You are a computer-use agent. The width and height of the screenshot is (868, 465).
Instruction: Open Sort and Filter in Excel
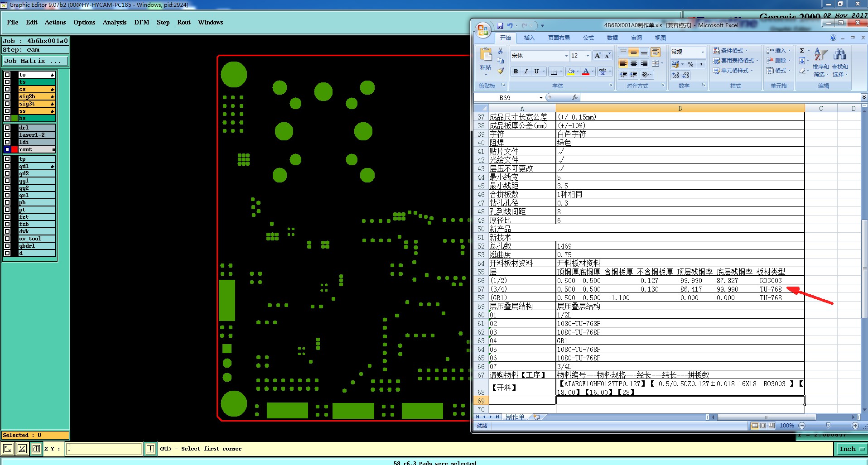pos(821,62)
